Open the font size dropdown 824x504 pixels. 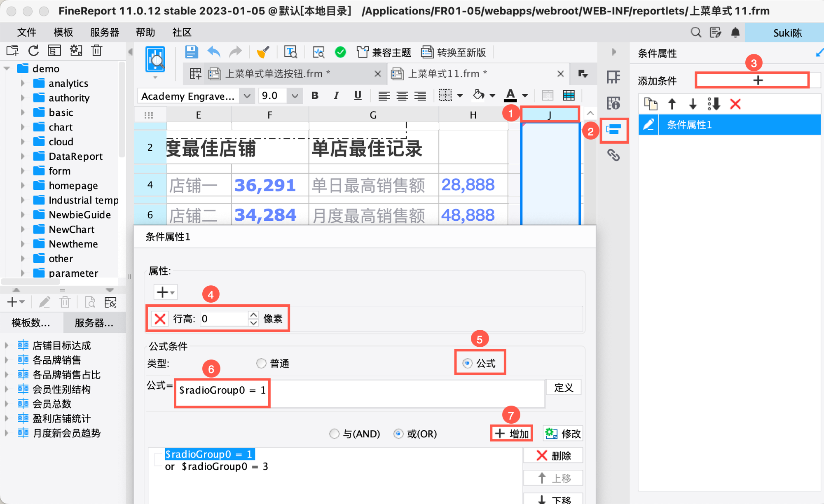pyautogui.click(x=295, y=96)
